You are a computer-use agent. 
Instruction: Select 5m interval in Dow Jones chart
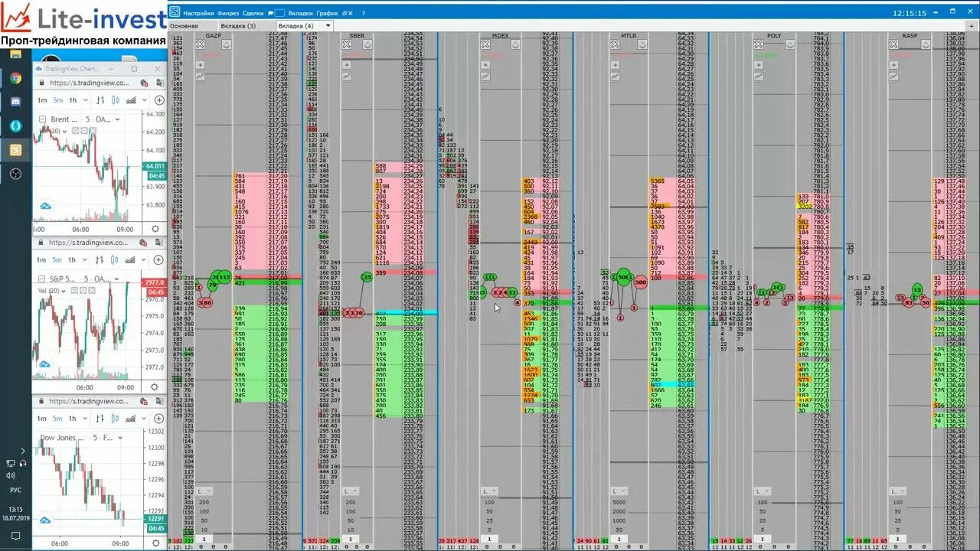pos(58,419)
